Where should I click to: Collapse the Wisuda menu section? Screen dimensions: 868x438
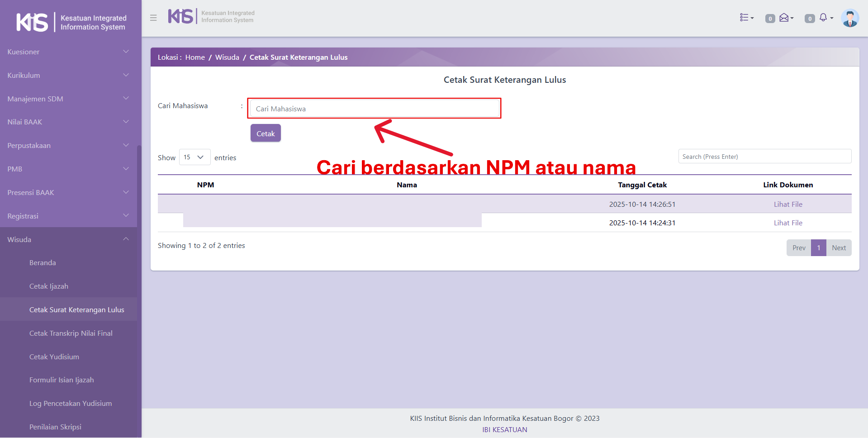(68, 239)
